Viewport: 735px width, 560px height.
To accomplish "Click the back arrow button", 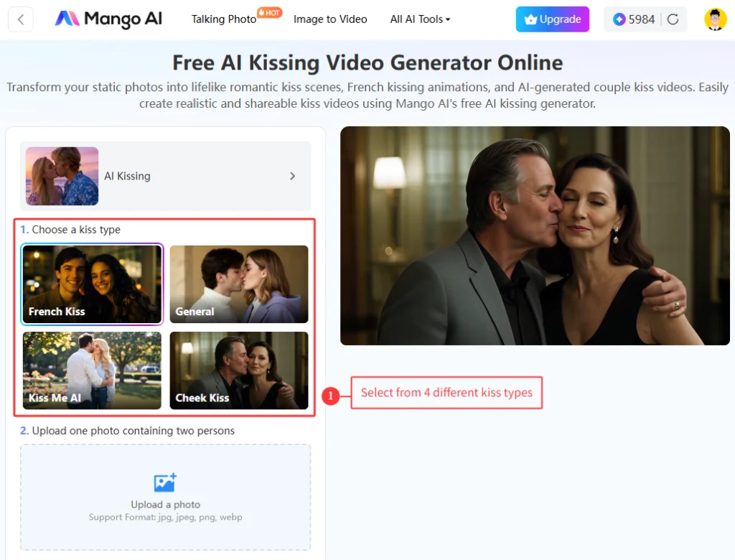I will (x=20, y=19).
